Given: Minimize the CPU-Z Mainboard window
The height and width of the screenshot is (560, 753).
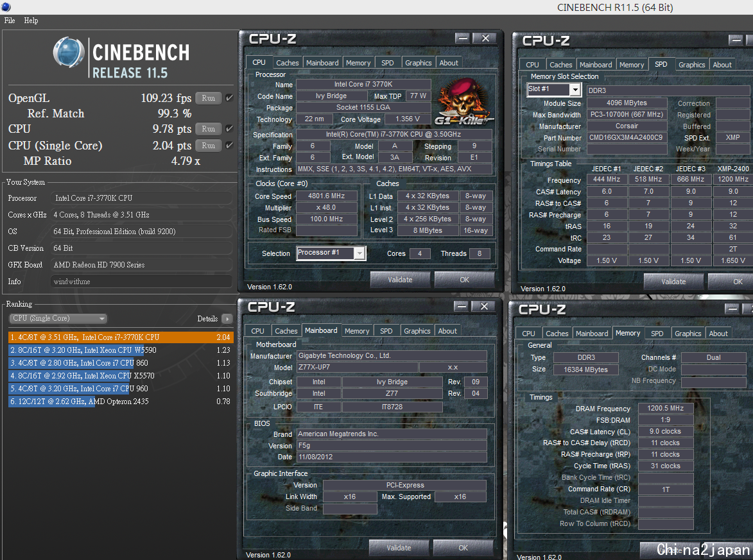Looking at the screenshot, I should tap(461, 306).
